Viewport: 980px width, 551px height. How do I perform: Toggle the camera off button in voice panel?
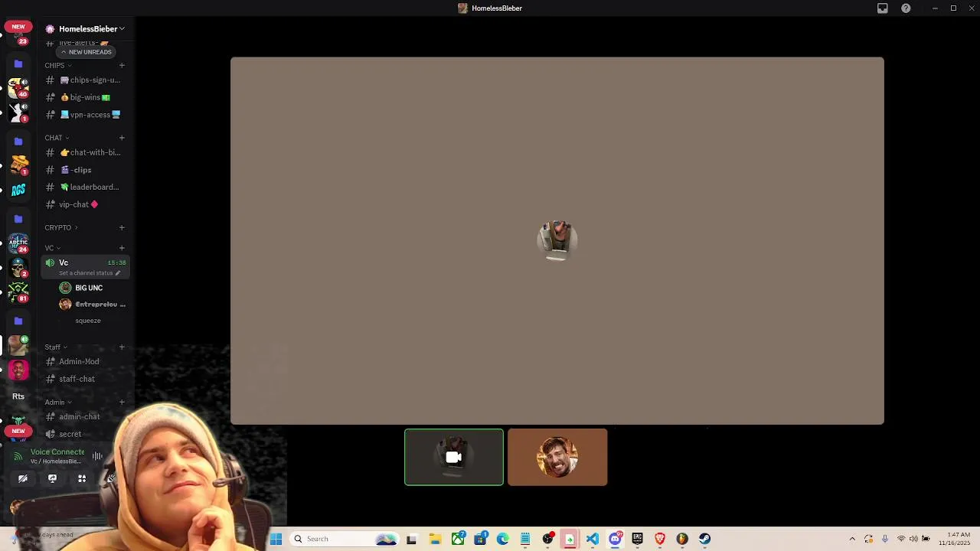(x=23, y=479)
